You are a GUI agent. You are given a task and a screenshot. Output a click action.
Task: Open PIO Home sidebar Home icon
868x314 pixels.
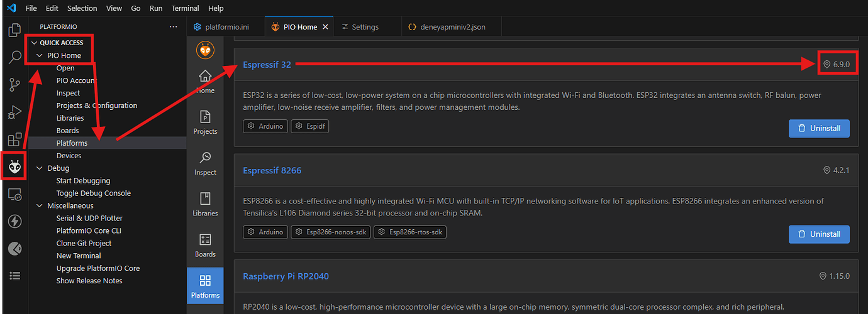click(205, 82)
